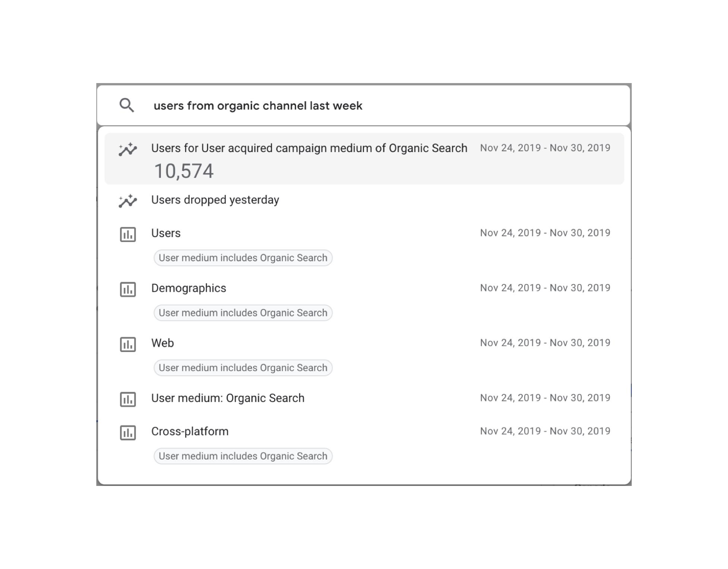Image resolution: width=728 pixels, height=569 pixels.
Task: Click the bar chart icon beside Web
Action: (x=128, y=344)
